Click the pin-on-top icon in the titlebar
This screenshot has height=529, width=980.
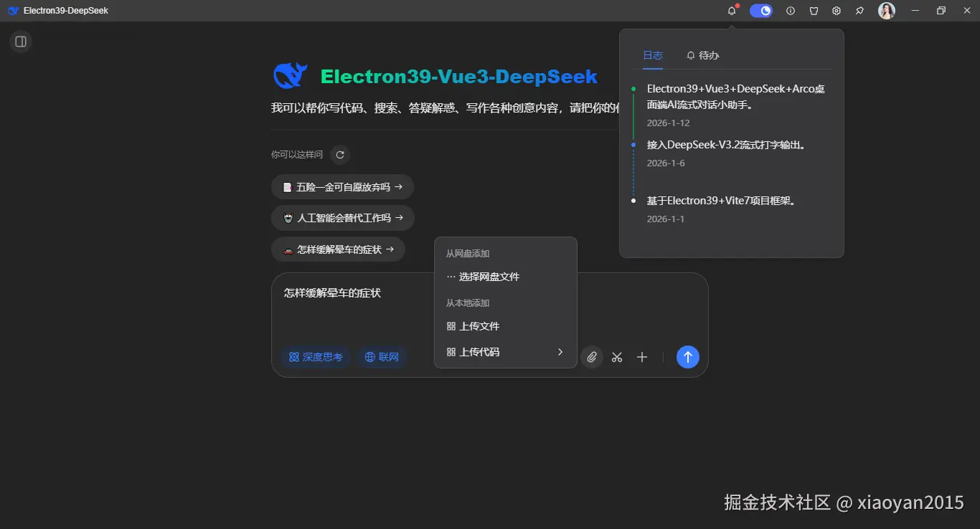[859, 10]
